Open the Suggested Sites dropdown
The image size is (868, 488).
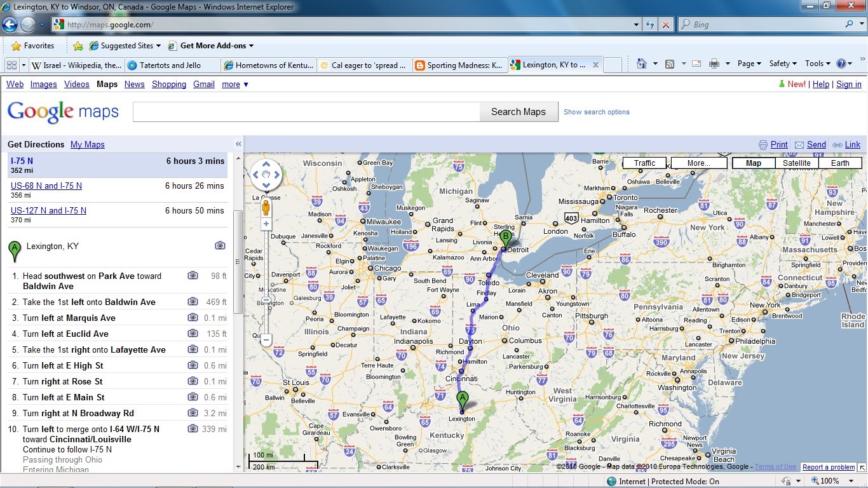[125, 46]
